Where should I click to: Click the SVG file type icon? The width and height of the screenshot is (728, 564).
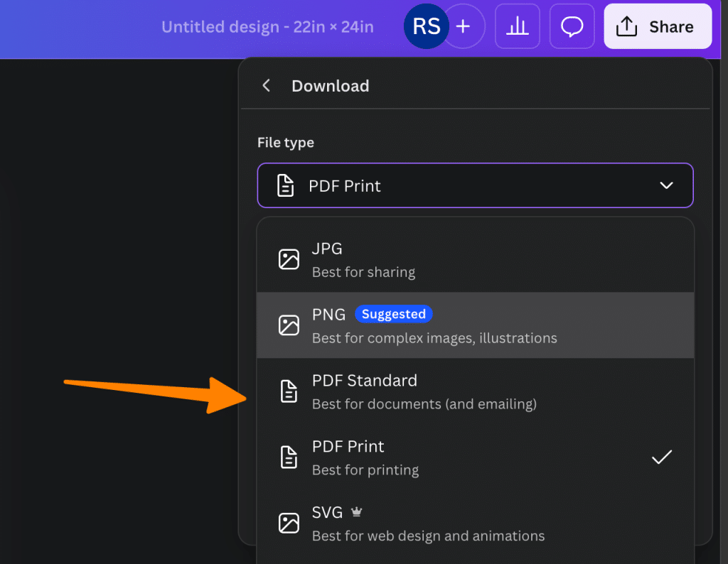coord(289,523)
